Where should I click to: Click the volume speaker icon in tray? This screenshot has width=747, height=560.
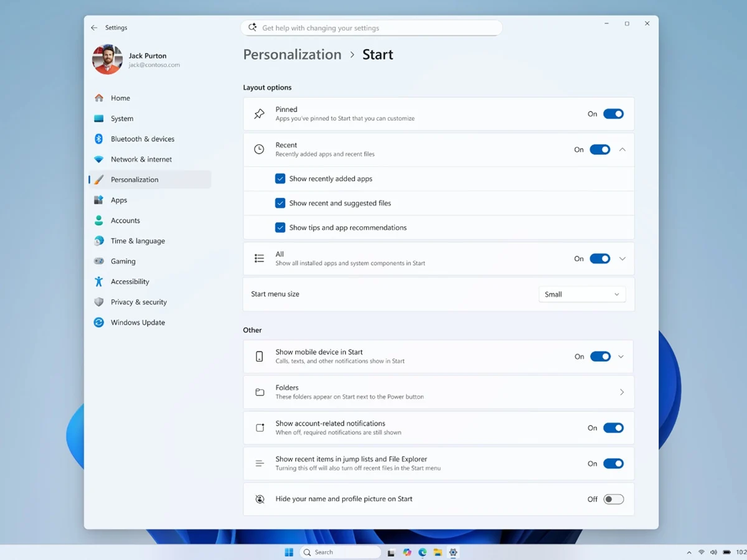coord(713,552)
